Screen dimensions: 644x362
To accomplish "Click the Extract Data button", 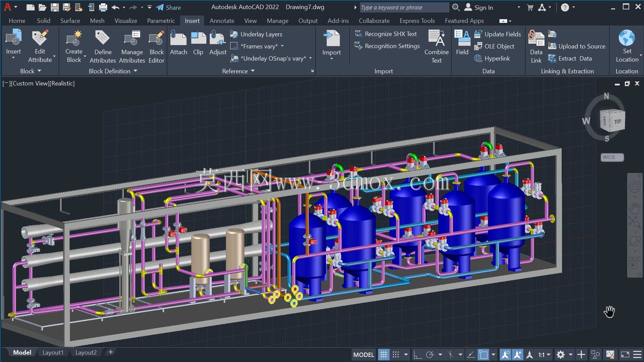I will [x=570, y=59].
